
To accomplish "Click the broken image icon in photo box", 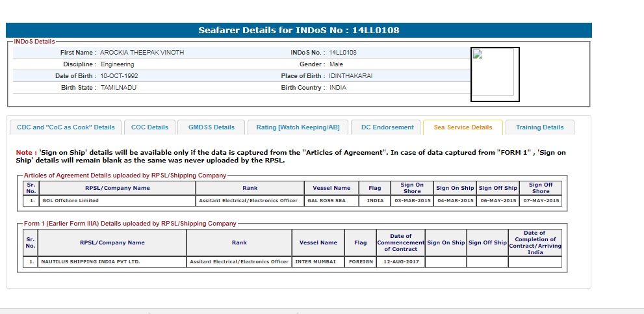I will click(x=476, y=55).
